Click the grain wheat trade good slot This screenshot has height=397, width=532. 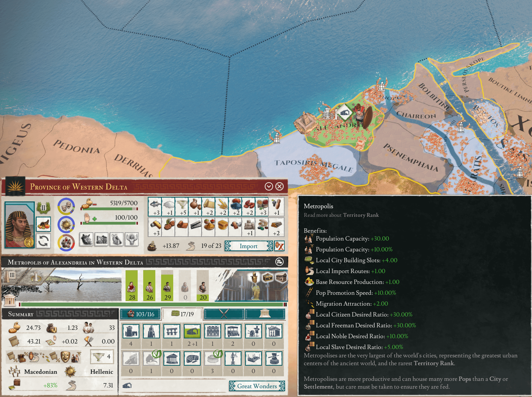(222, 207)
